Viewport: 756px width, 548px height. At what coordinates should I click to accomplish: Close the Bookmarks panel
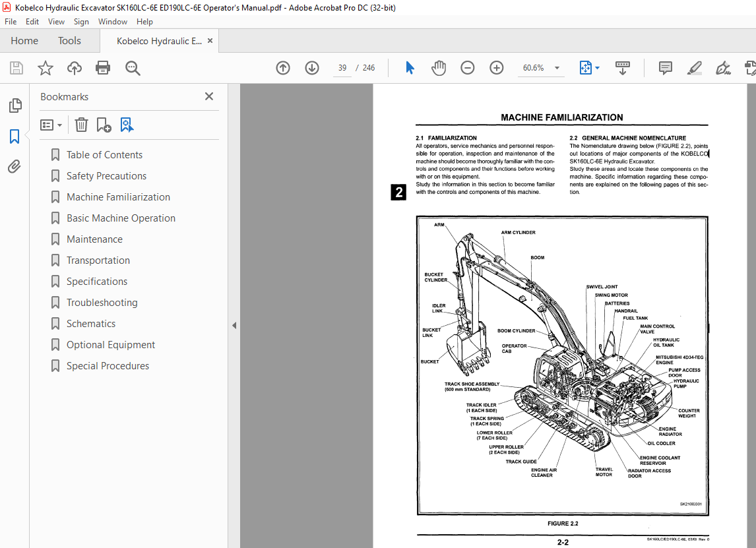pos(208,96)
